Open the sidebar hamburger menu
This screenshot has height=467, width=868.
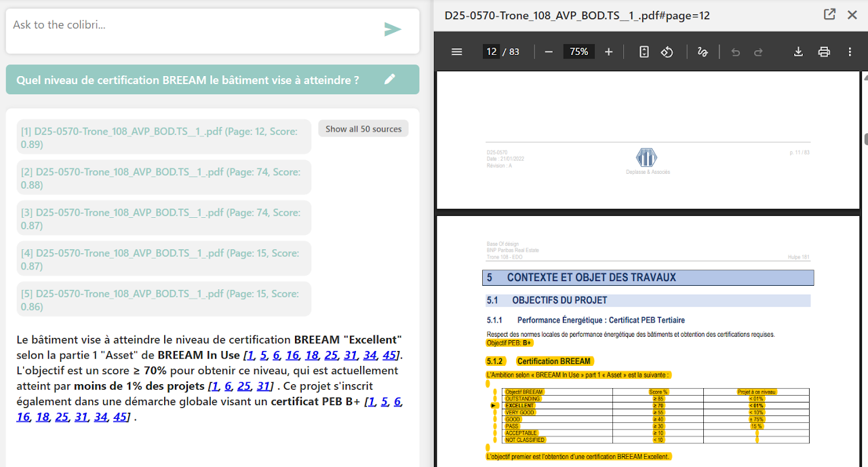456,51
